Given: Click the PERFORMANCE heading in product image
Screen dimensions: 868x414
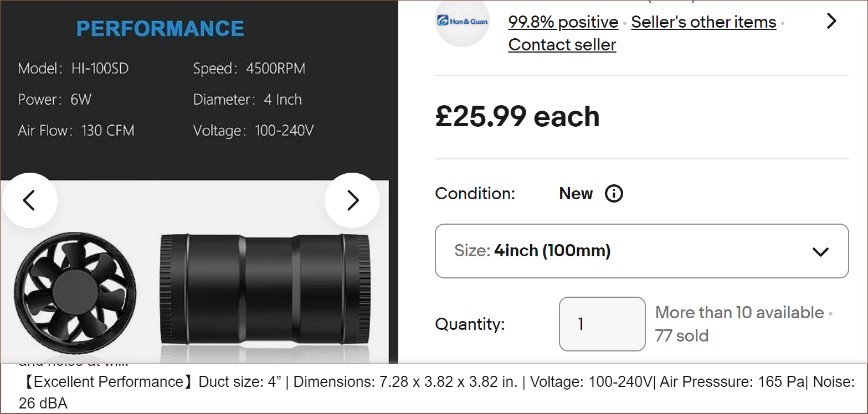Looking at the screenshot, I should (160, 29).
